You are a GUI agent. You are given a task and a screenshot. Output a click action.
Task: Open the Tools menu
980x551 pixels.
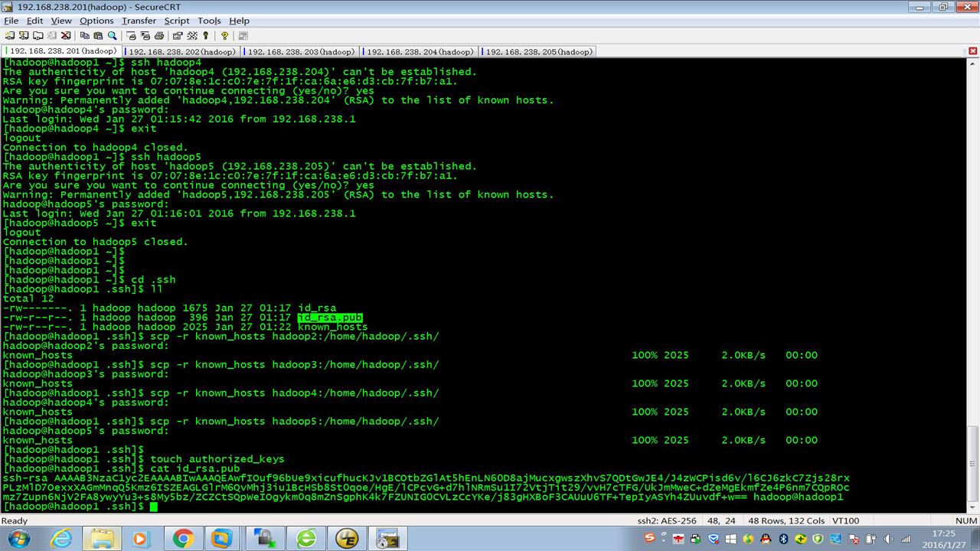tap(209, 21)
